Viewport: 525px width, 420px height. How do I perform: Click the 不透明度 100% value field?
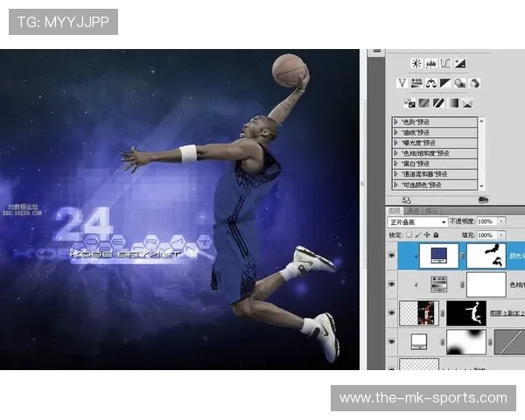tap(487, 221)
